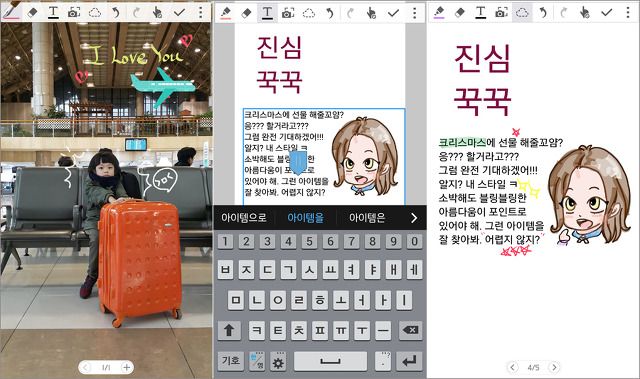Select the pen tool in the middle keyboard screen
This screenshot has height=379, width=640.
226,13
